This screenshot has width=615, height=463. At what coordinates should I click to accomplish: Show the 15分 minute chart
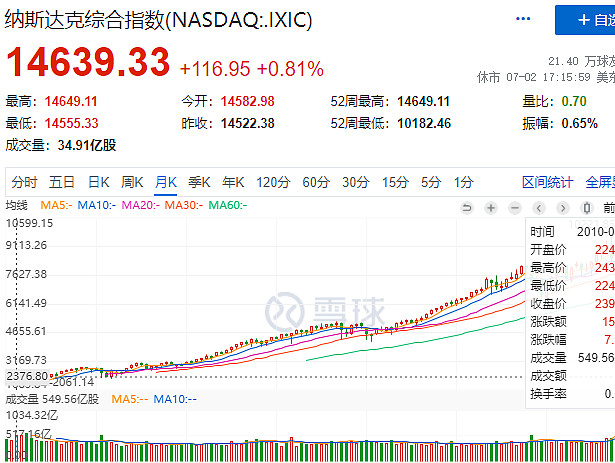(395, 182)
